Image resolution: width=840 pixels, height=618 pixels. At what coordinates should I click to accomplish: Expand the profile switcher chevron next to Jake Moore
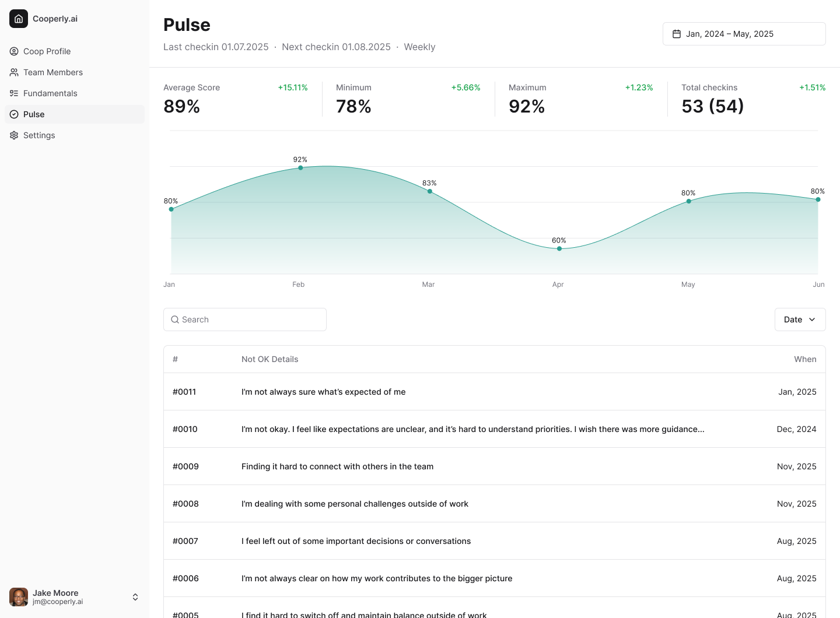[135, 597]
